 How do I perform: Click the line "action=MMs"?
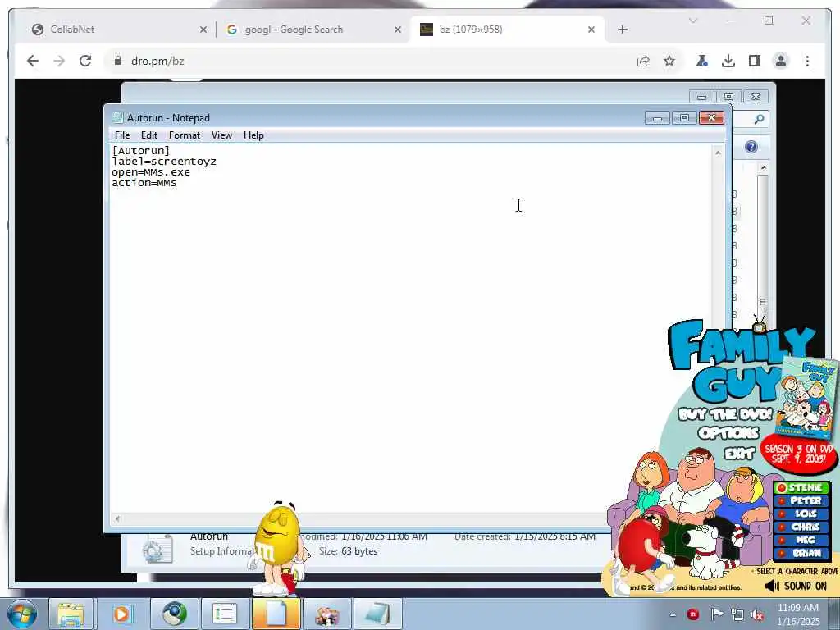144,183
